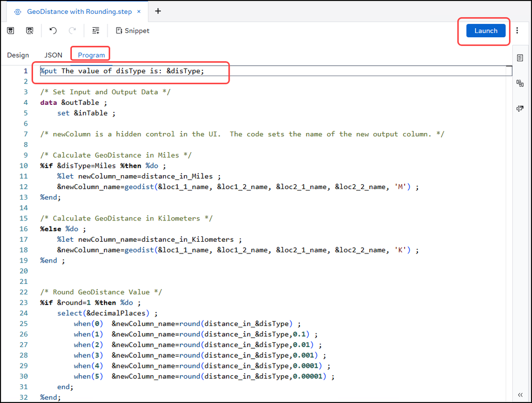Click the comment 'Set Input and Output Data'

105,92
